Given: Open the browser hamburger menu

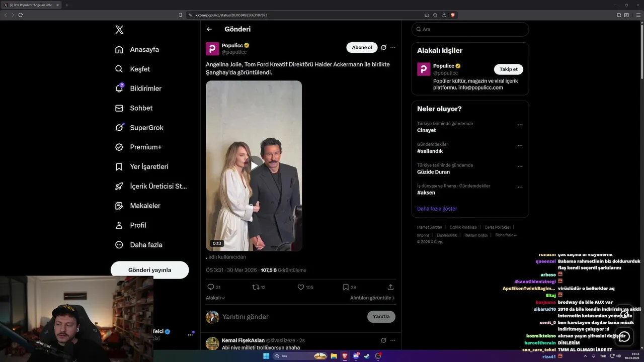Looking at the screenshot, I should 638,15.
